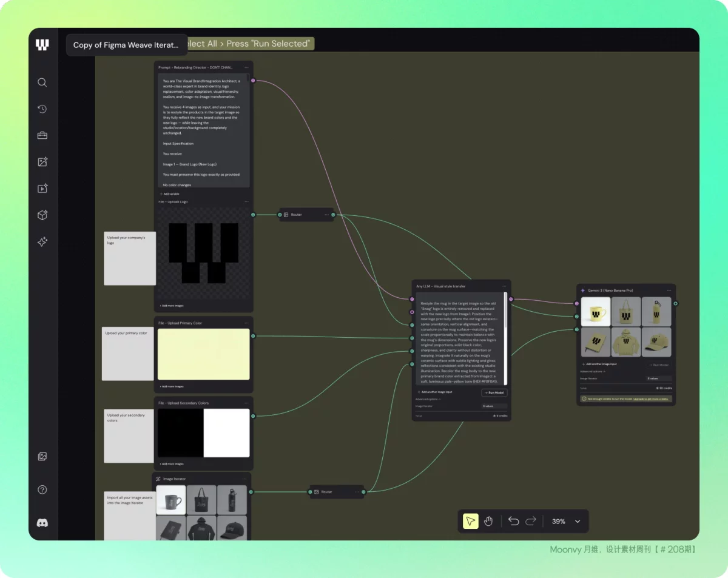Click the briefcase toolbox icon in sidebar
The height and width of the screenshot is (578, 728).
pos(42,135)
